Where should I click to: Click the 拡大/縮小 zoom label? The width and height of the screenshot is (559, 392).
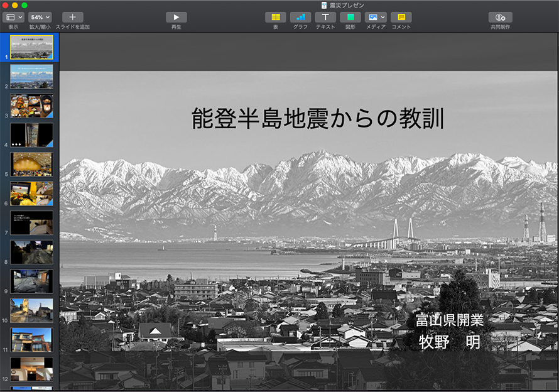tap(40, 27)
